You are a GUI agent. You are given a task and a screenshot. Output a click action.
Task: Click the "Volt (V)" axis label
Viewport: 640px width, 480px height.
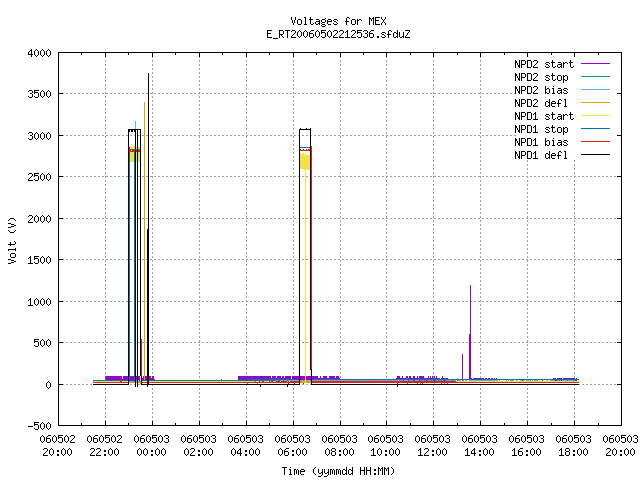(x=12, y=240)
